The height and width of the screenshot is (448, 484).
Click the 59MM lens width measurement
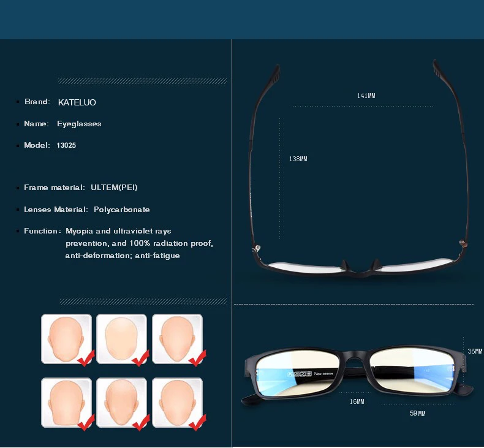[x=417, y=413]
